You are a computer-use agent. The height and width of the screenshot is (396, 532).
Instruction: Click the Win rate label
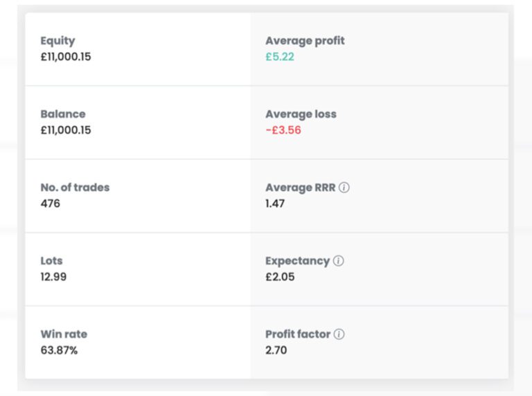(x=64, y=334)
